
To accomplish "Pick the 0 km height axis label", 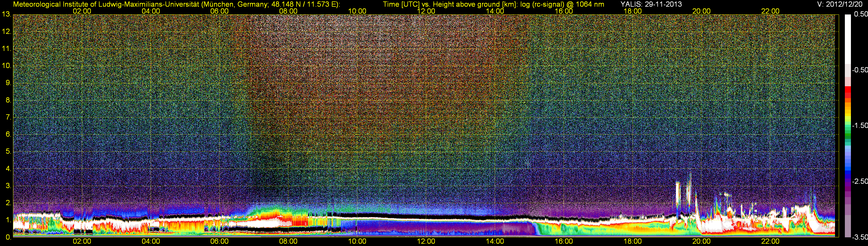I will coord(8,237).
